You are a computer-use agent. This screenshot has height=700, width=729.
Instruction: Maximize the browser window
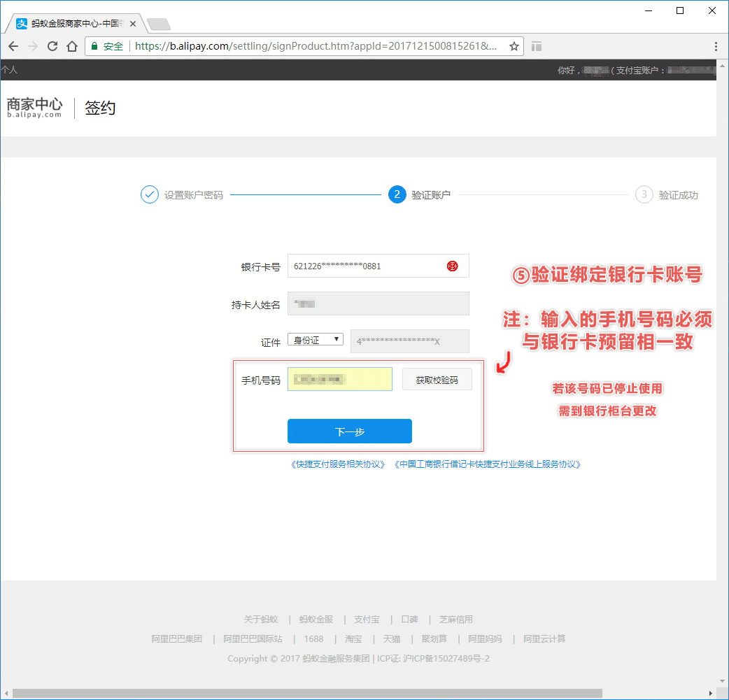[680, 10]
